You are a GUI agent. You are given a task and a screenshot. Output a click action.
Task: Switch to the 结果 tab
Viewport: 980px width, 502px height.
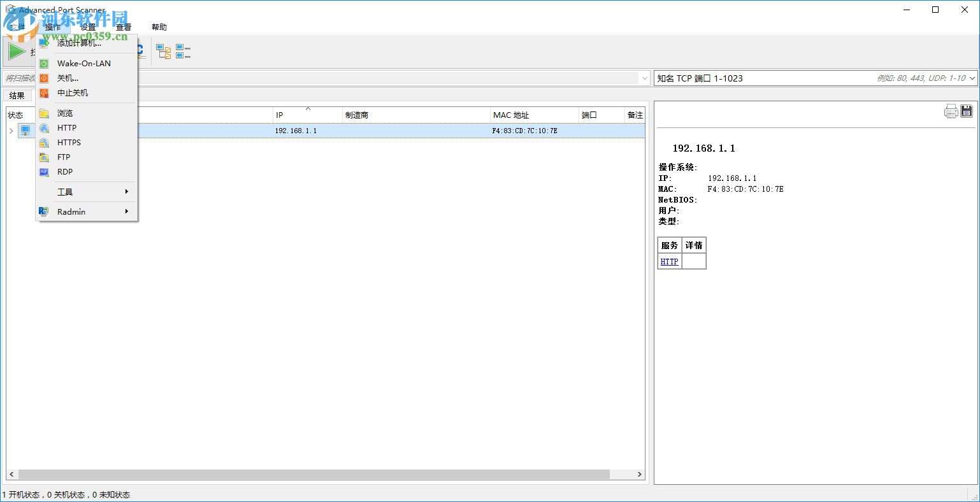pyautogui.click(x=16, y=95)
